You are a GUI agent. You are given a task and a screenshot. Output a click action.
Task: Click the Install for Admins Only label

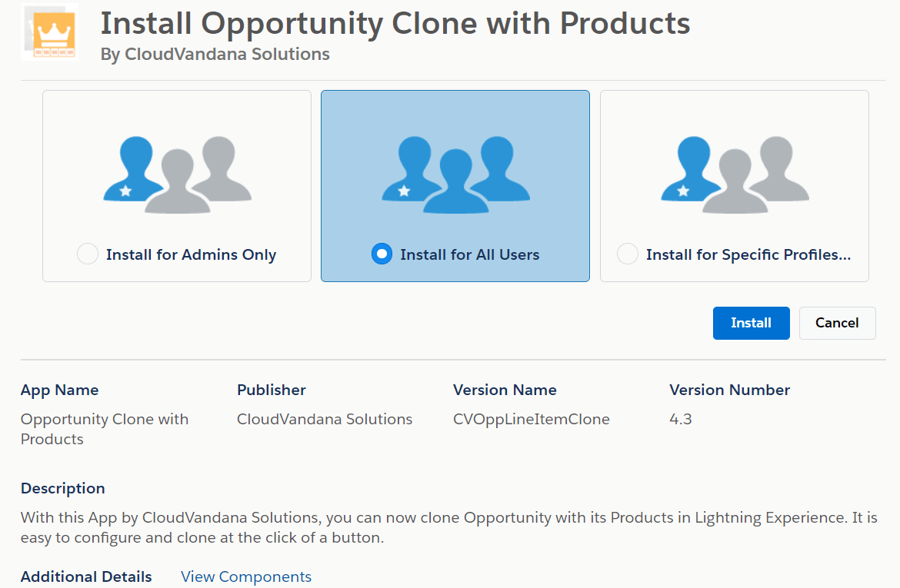191,254
